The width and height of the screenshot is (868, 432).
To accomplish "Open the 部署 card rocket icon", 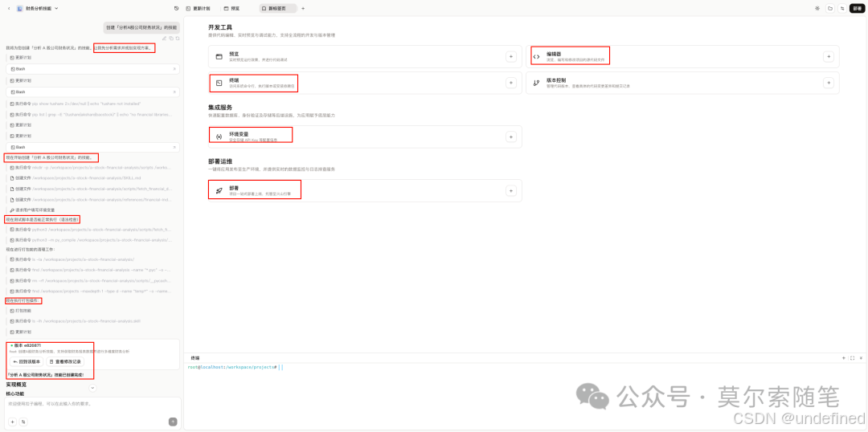I will (219, 191).
